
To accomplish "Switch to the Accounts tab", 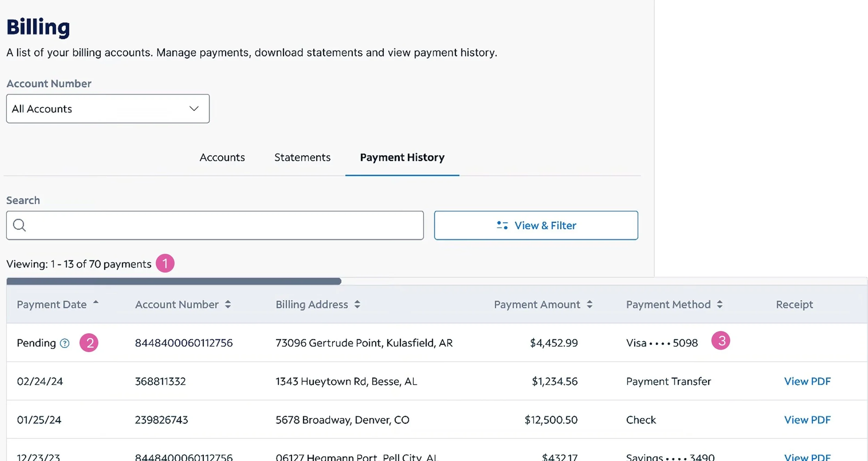I will point(222,157).
